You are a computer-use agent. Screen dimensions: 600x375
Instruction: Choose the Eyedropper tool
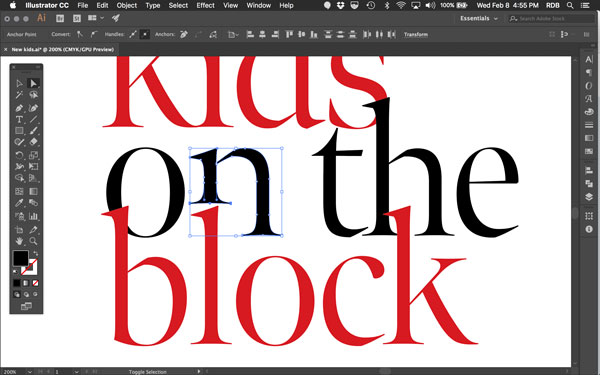(19, 203)
